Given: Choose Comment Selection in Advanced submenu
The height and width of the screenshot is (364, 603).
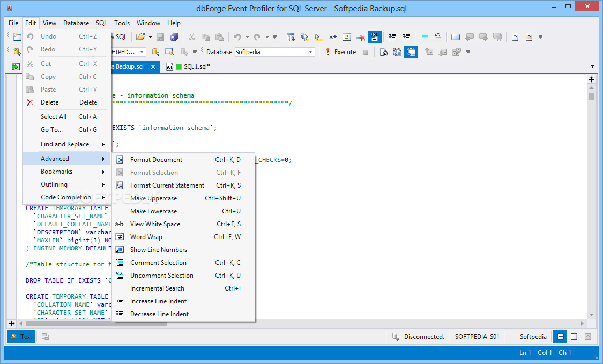Looking at the screenshot, I should [x=184, y=263].
